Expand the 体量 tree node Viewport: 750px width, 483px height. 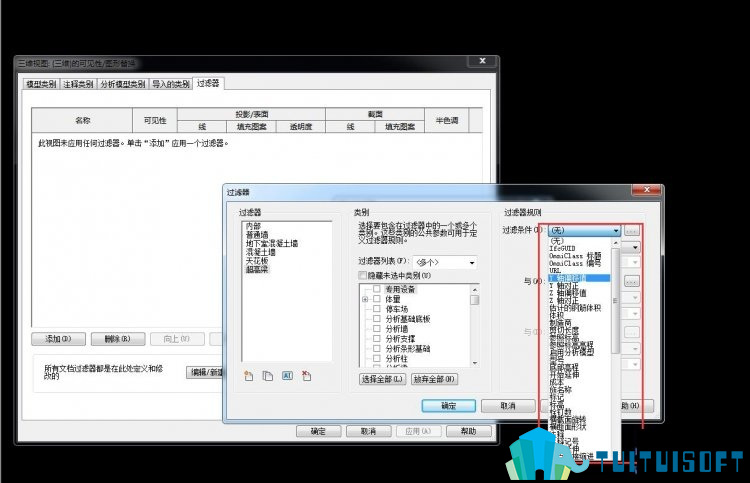pyautogui.click(x=365, y=299)
